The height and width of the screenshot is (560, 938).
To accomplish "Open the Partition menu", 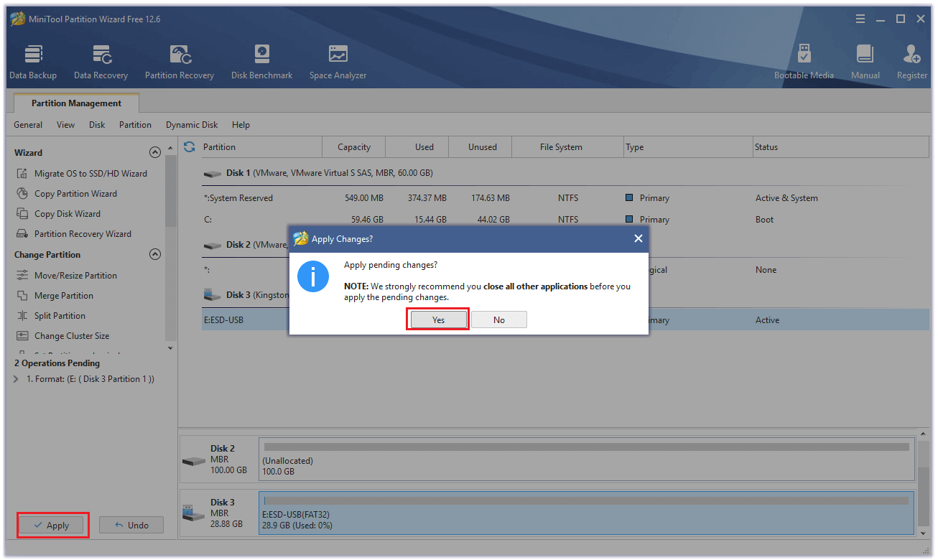I will [135, 125].
